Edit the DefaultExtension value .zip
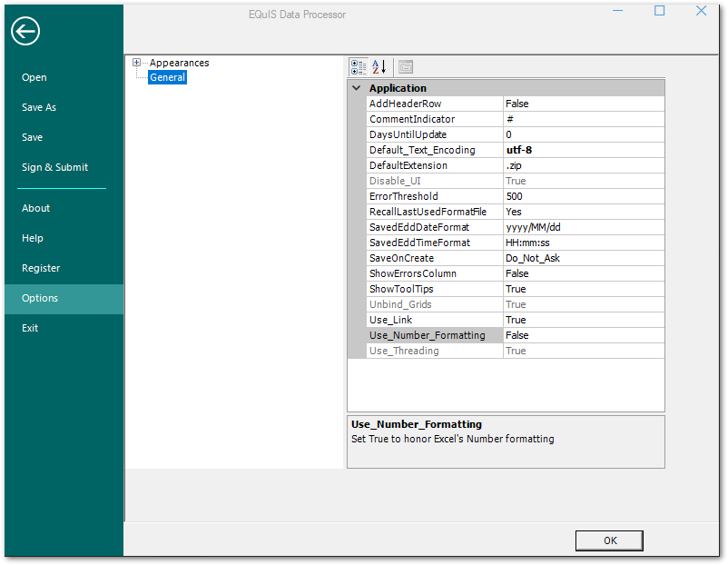Image resolution: width=728 pixels, height=565 pixels. [x=584, y=165]
